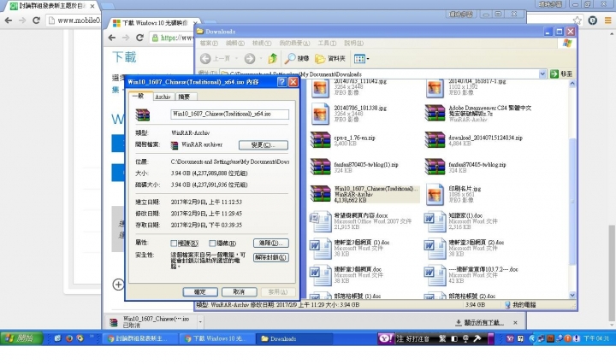The image size is (616, 364).
Task: Select the 下載 Windows 10 光碟映像 Chrome tab
Action: pyautogui.click(x=153, y=23)
